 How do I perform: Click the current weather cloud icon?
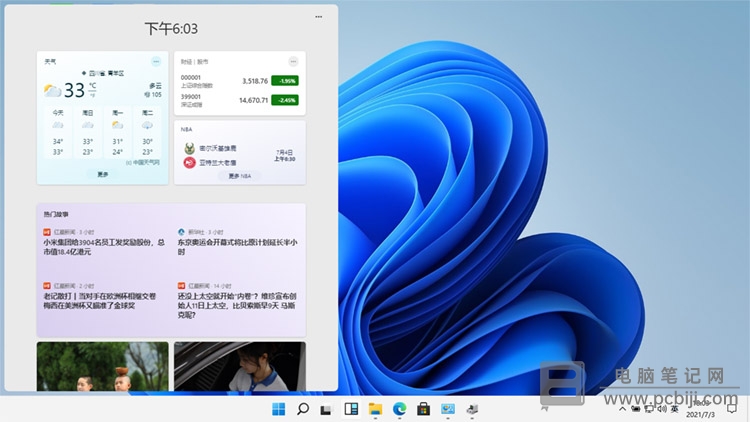(x=53, y=90)
